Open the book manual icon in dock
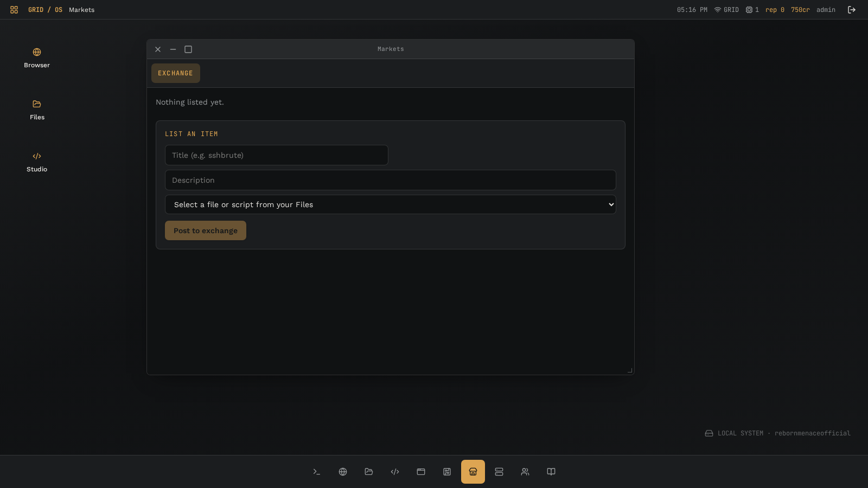 click(551, 472)
